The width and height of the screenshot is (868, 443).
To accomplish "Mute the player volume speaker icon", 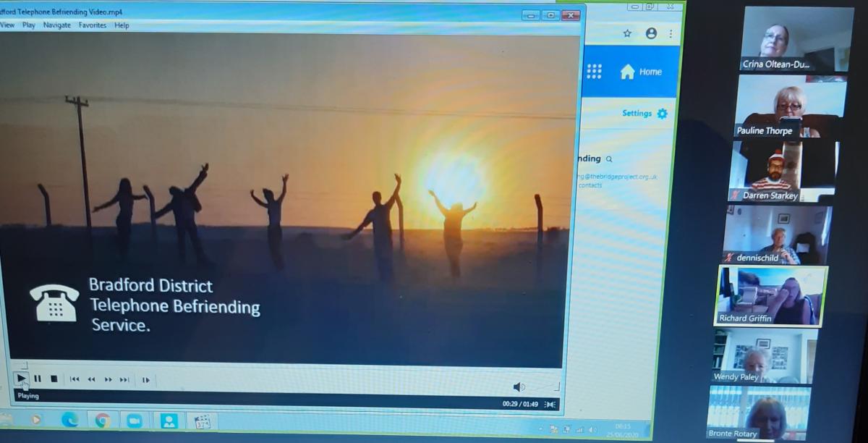I will [519, 387].
